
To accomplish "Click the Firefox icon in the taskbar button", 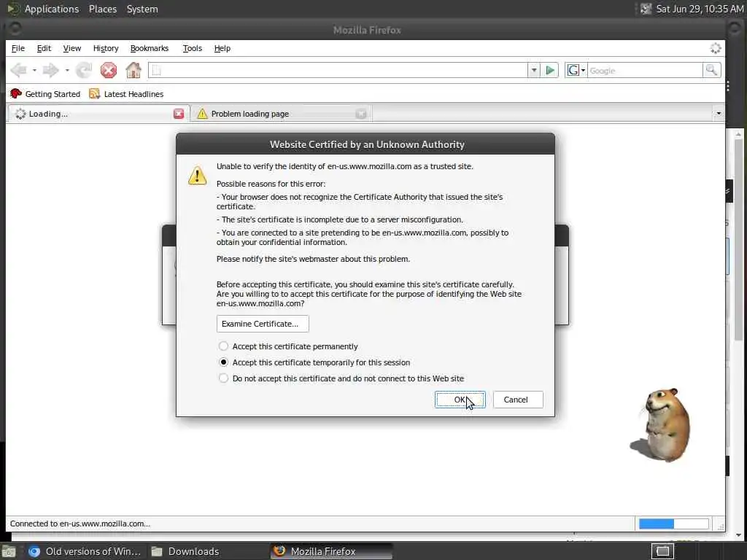I will (x=279, y=551).
